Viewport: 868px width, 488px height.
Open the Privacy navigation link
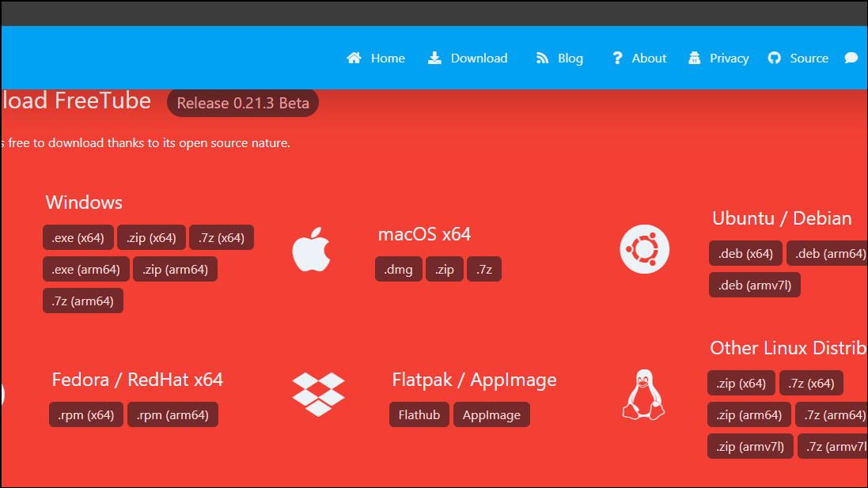729,58
